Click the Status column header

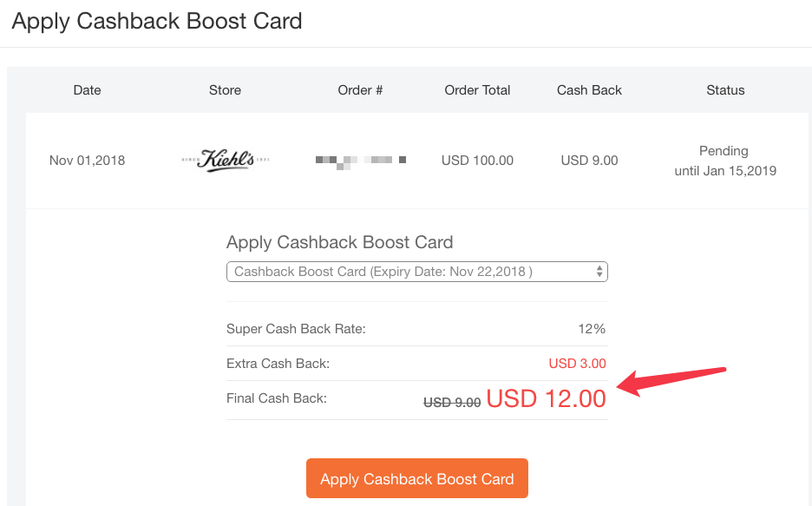pos(725,90)
